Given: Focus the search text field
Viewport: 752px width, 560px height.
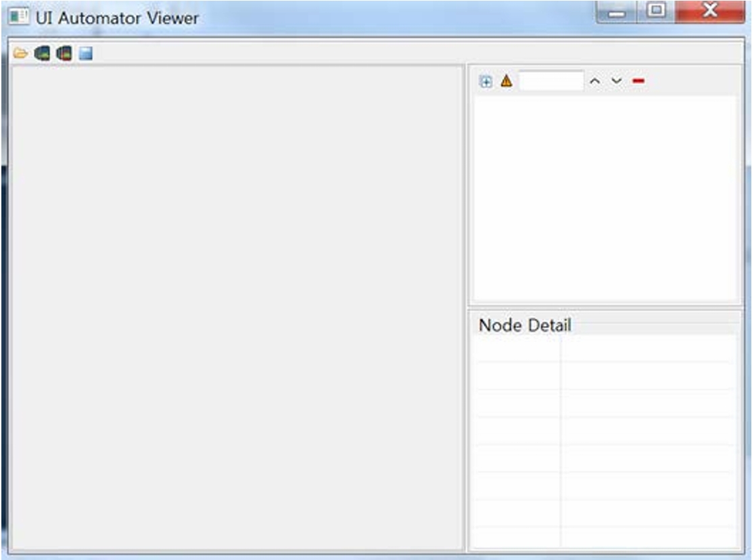Looking at the screenshot, I should pos(550,82).
